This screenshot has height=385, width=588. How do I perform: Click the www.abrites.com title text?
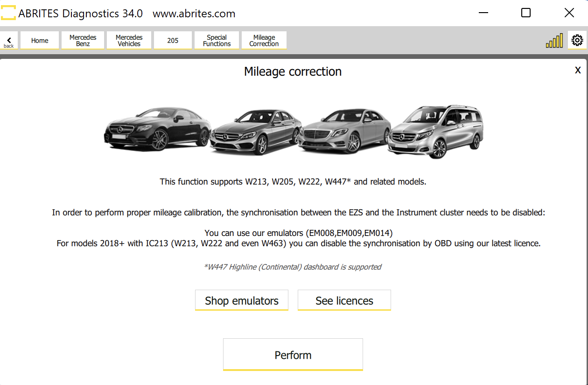pyautogui.click(x=194, y=14)
